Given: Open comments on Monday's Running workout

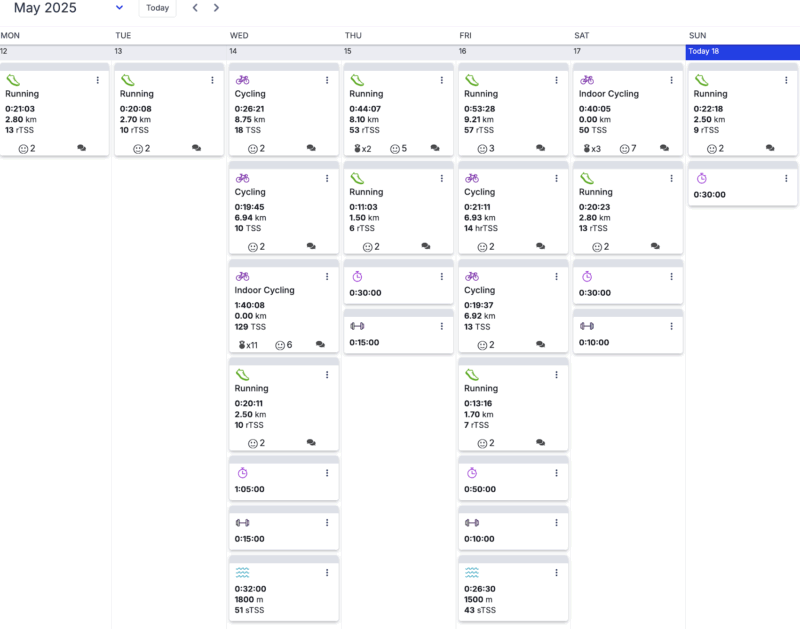Looking at the screenshot, I should point(82,148).
